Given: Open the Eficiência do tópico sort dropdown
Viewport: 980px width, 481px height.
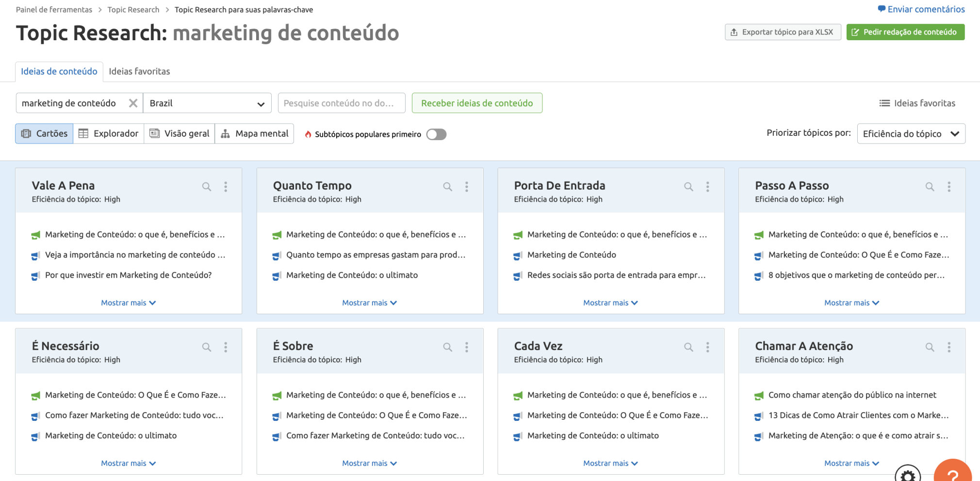Looking at the screenshot, I should tap(911, 134).
